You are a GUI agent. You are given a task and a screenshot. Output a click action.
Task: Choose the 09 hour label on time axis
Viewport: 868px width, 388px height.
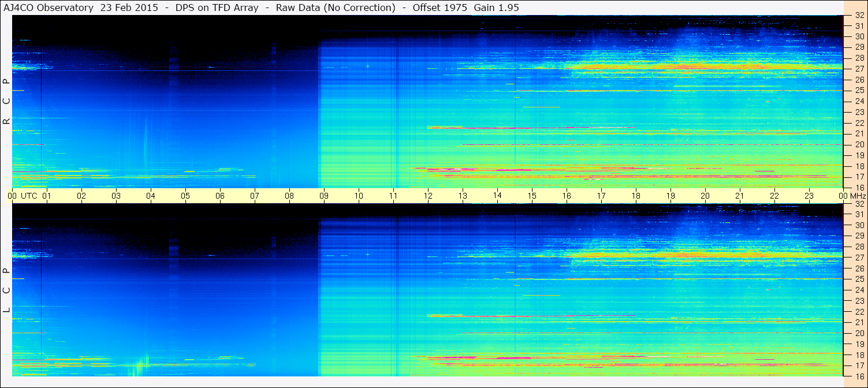pos(324,196)
